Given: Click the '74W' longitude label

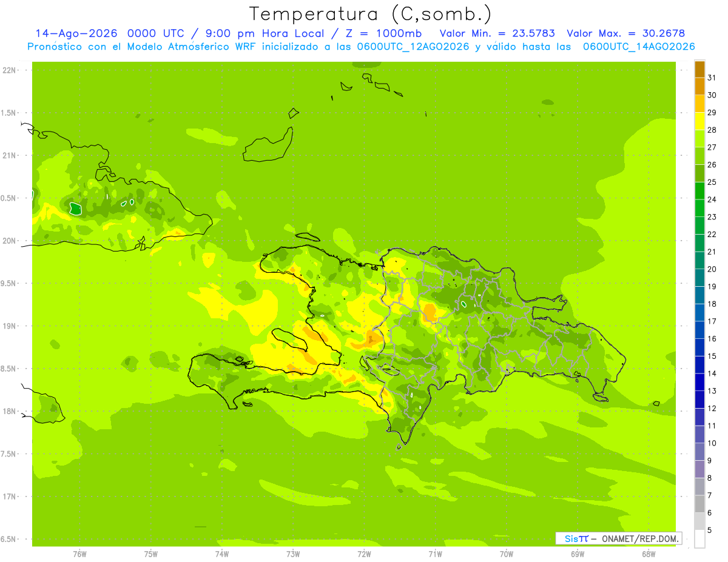Looking at the screenshot, I should tap(221, 554).
